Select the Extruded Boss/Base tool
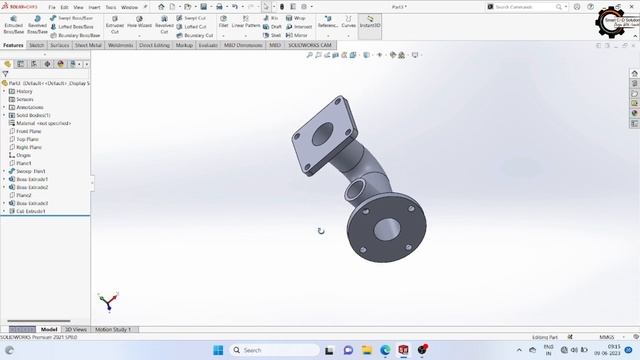Screen dimensions: 640x360 click(x=13, y=25)
